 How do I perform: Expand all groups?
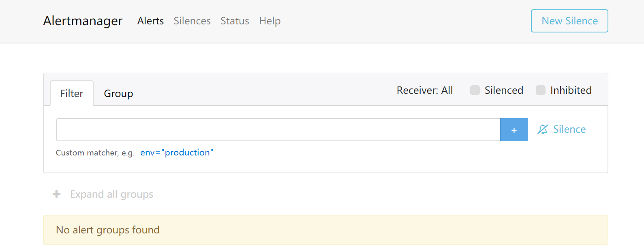111,194
